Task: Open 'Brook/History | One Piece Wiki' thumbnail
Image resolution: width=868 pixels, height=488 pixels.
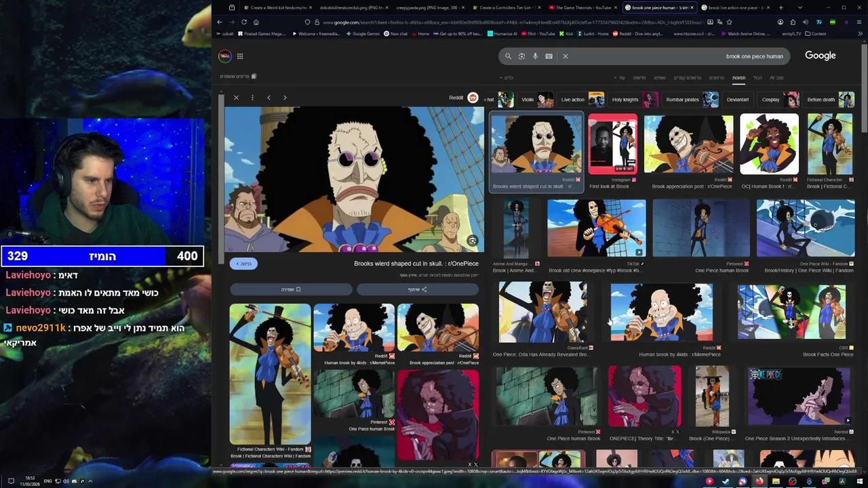Action: click(x=806, y=228)
